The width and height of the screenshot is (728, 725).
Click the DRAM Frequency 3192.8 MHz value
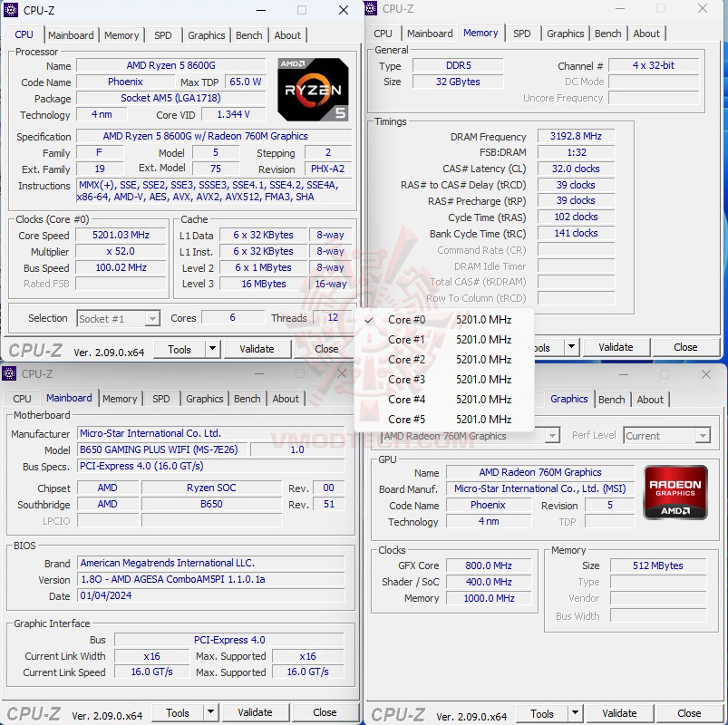pyautogui.click(x=576, y=136)
